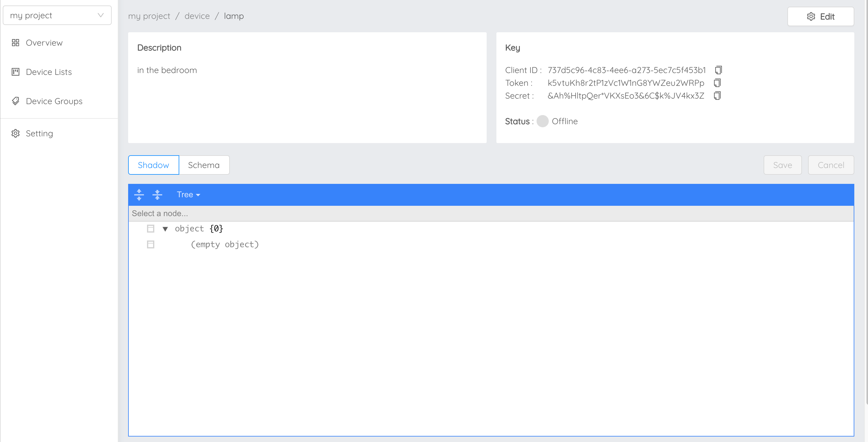Click the Secret value text
This screenshot has height=442, width=868.
click(x=626, y=96)
